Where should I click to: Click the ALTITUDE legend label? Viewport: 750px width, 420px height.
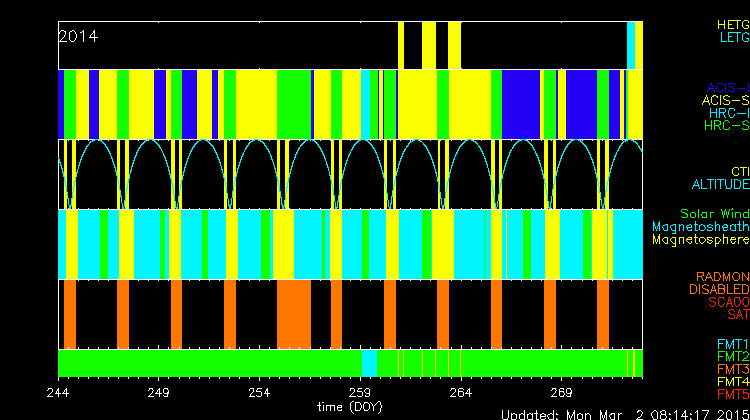coord(720,185)
